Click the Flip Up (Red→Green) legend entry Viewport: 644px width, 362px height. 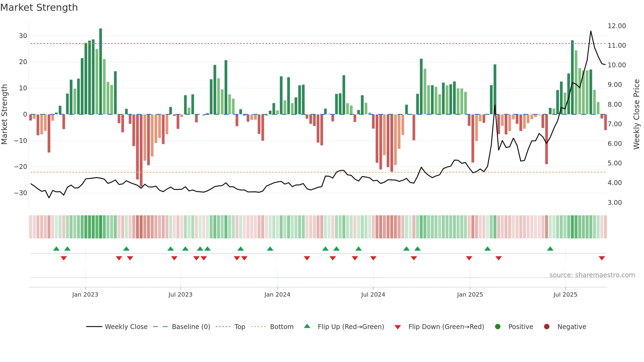344,327
